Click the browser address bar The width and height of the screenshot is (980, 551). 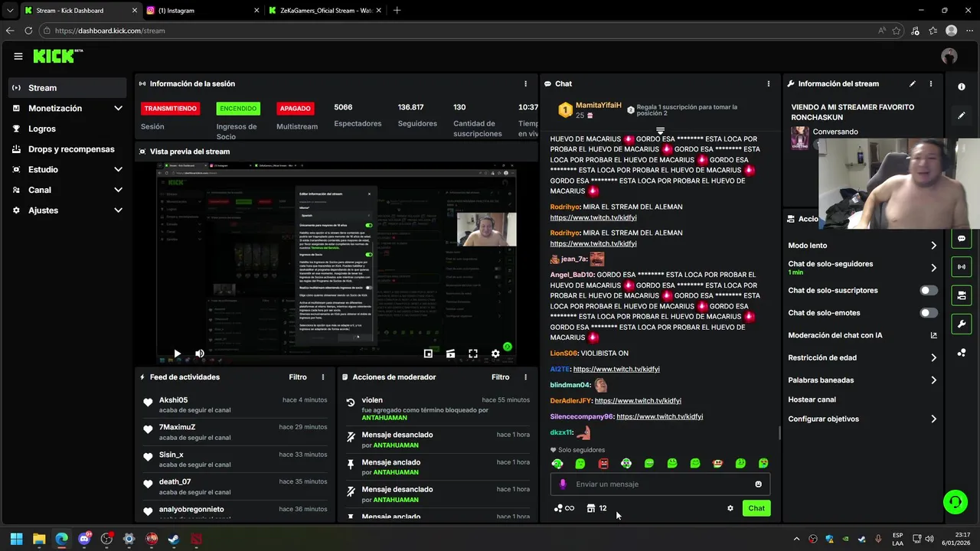pyautogui.click(x=459, y=31)
